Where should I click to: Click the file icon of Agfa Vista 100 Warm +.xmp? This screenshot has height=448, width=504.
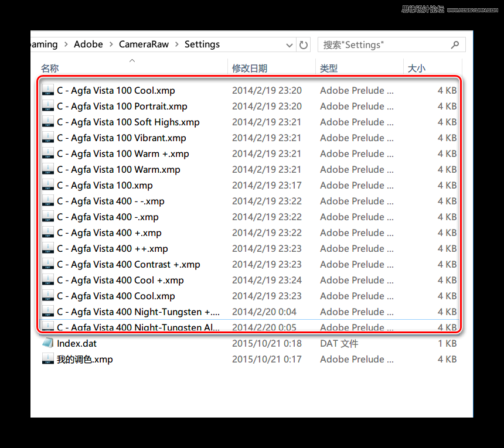click(48, 153)
